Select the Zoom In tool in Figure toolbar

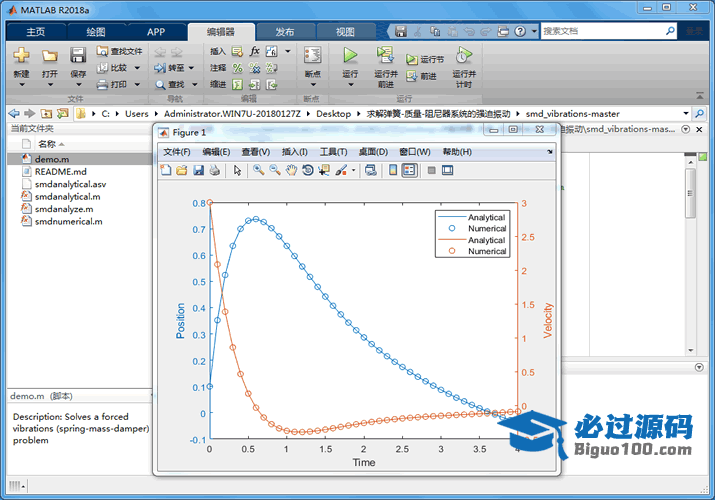(258, 170)
